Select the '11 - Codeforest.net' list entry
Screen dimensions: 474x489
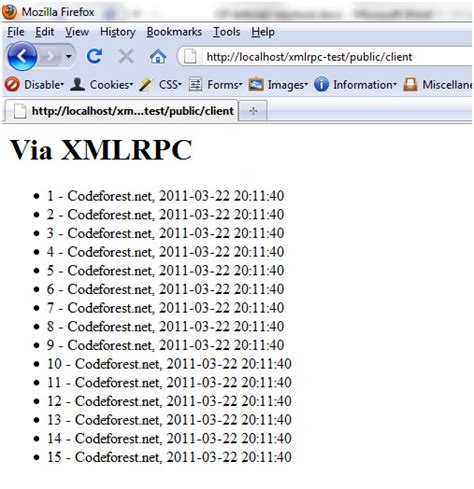[169, 382]
